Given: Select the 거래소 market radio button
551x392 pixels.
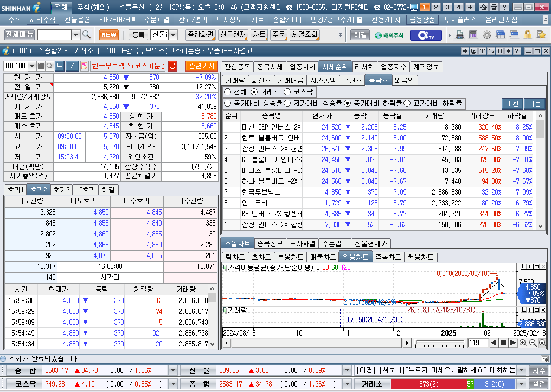Looking at the screenshot, I should 254,92.
